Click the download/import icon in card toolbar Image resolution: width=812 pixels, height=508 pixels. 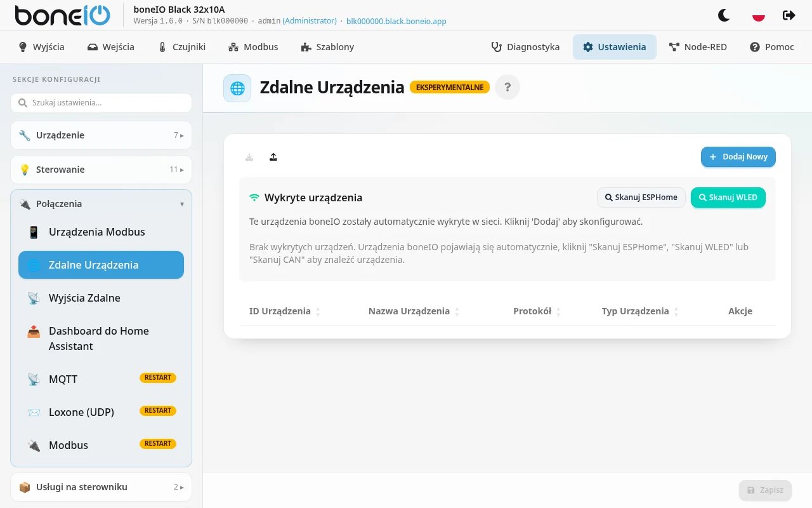[249, 157]
